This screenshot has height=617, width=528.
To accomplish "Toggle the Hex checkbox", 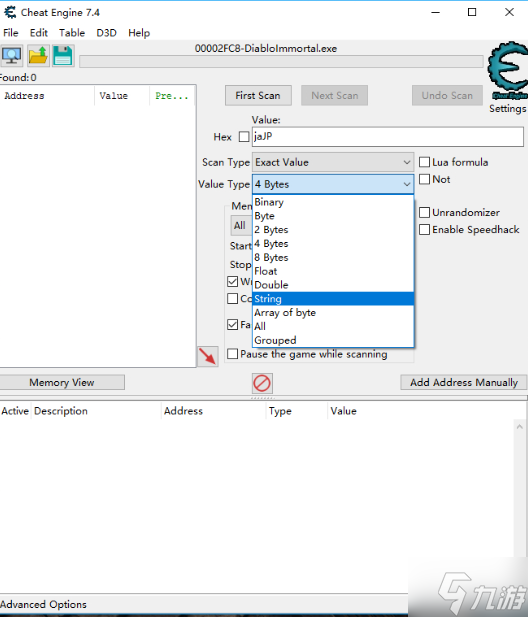I will click(244, 137).
